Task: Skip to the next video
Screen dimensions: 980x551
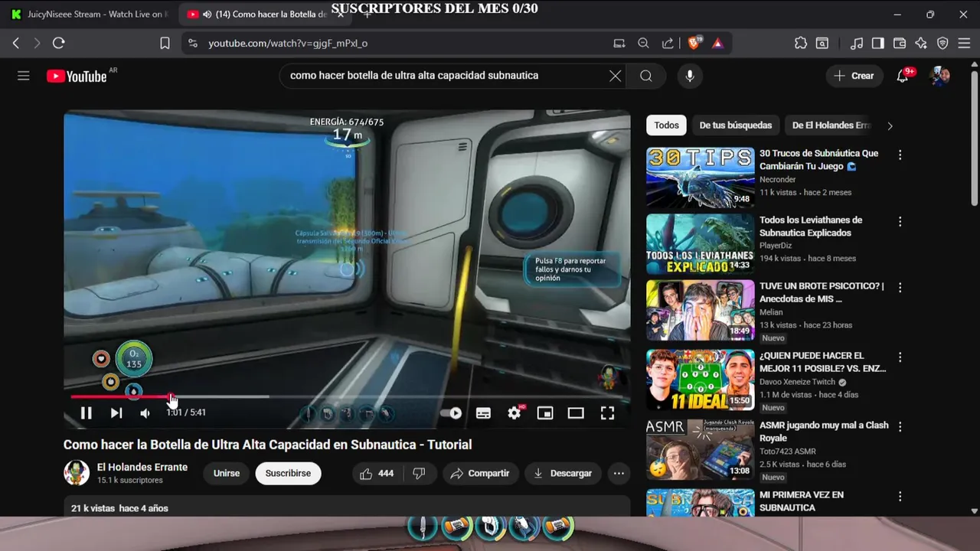Action: click(116, 413)
